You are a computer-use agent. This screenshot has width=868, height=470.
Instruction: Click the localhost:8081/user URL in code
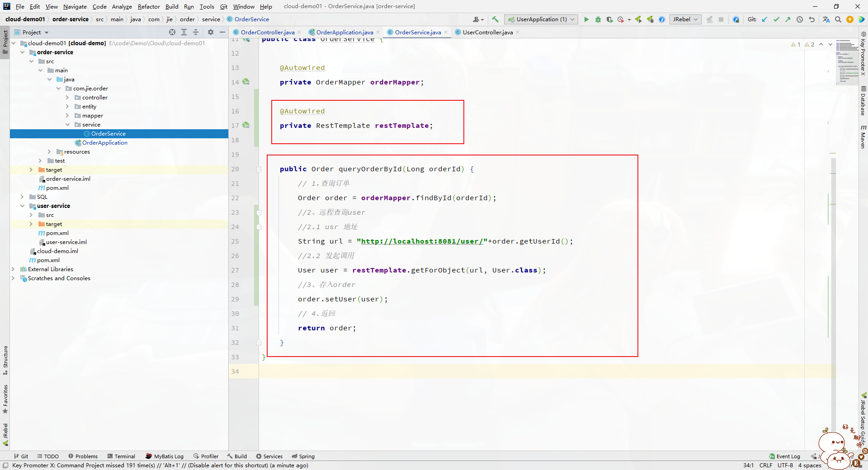pyautogui.click(x=422, y=241)
